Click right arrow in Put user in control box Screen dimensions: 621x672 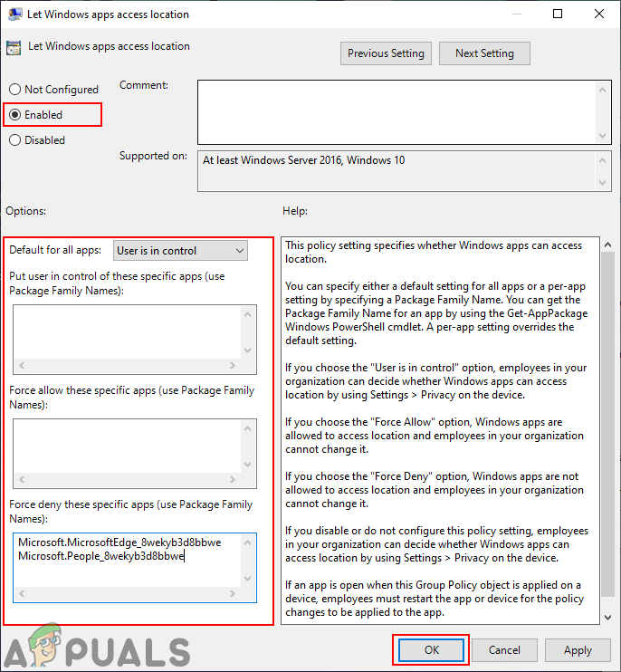(x=233, y=366)
